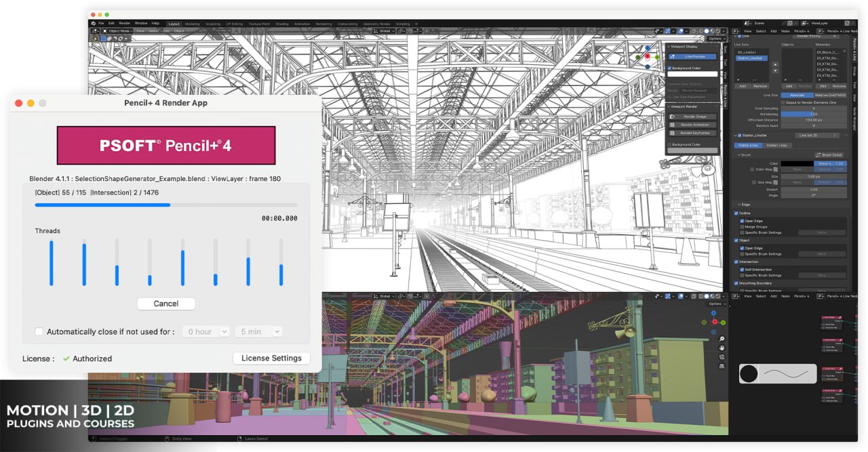The image size is (868, 452).
Task: Open Blender's File menu
Action: (101, 23)
